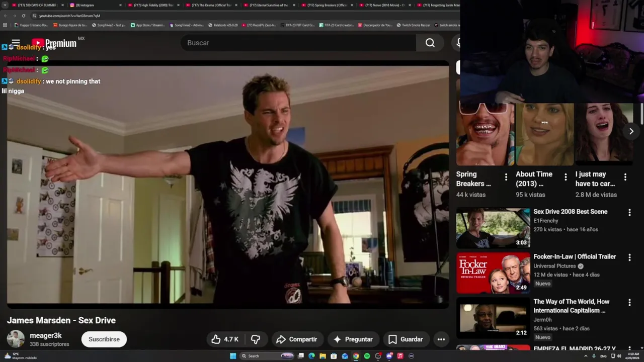Open FIFA 23 FUT Card Cr... bookmark

297,25
